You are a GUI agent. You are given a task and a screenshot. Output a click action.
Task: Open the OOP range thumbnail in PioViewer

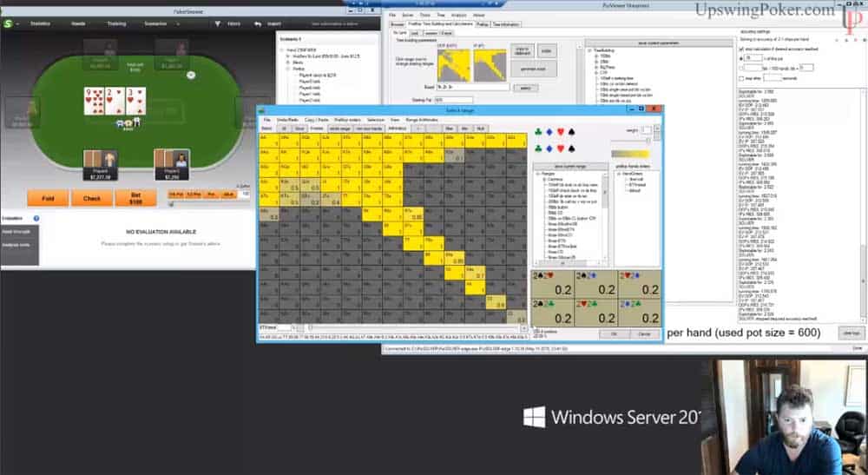pos(453,65)
